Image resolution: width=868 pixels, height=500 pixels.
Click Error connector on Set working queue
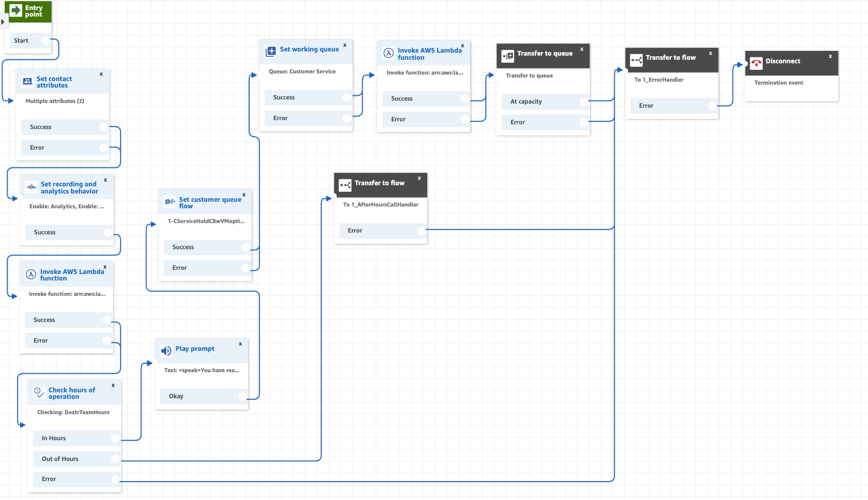[x=347, y=118]
